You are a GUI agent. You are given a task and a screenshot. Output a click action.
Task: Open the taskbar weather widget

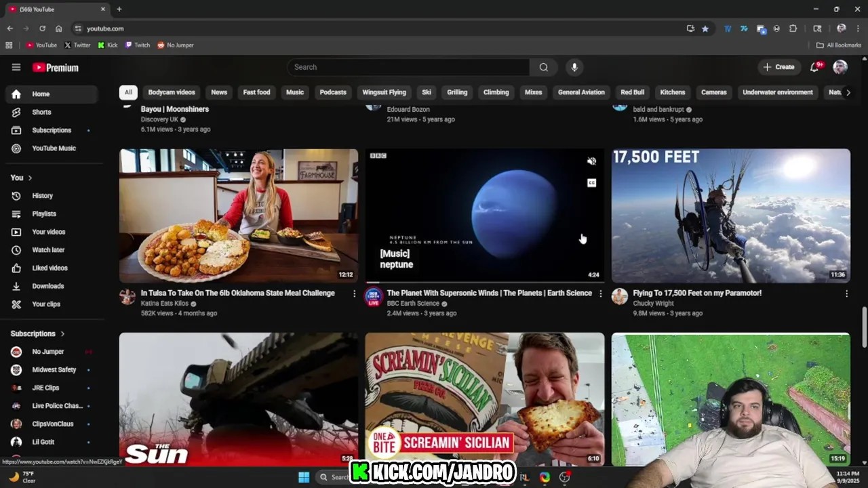[x=22, y=477]
